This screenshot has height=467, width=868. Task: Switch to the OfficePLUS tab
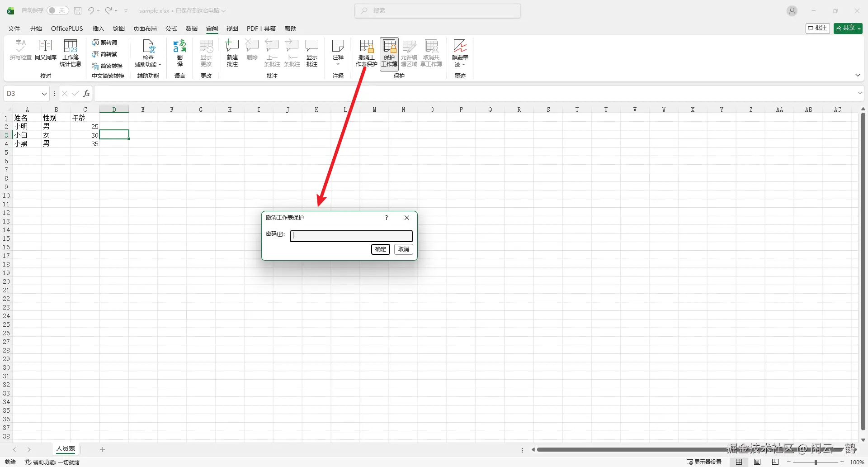(67, 29)
